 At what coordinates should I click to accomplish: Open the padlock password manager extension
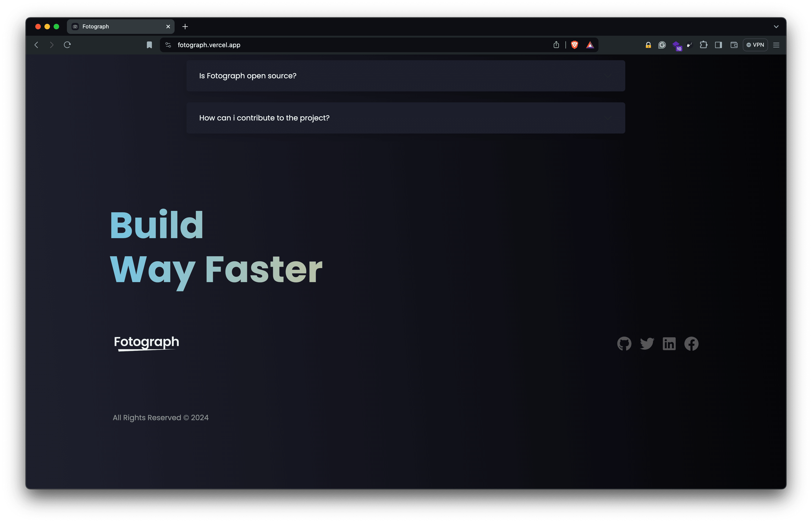point(648,45)
